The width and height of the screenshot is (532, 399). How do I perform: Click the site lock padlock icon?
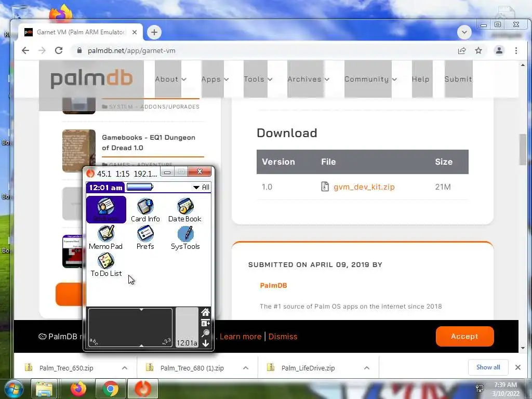[x=79, y=50]
